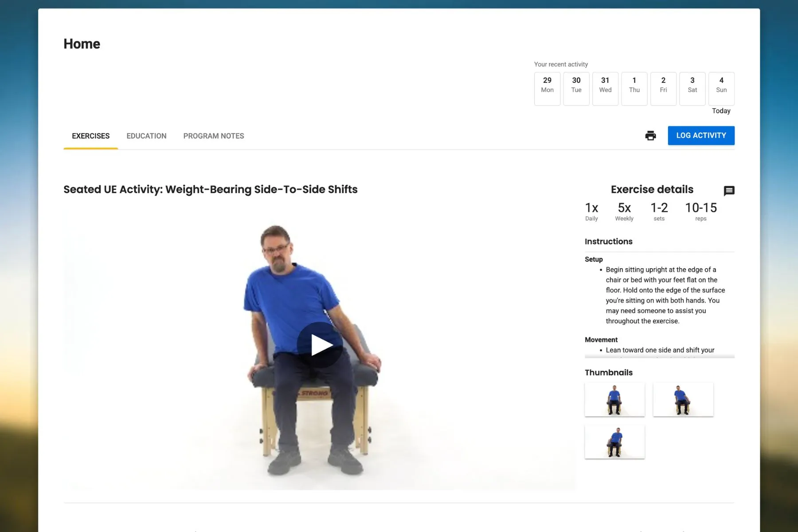Open the Program Notes tab
Image resolution: width=798 pixels, height=532 pixels.
click(213, 136)
